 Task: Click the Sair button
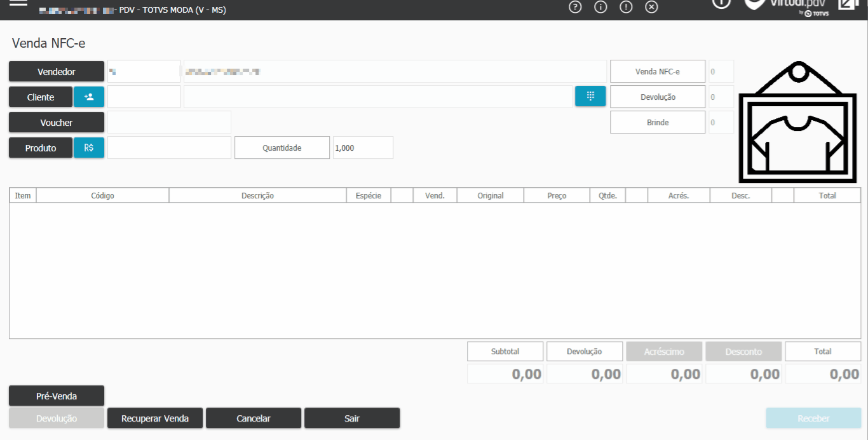[352, 418]
